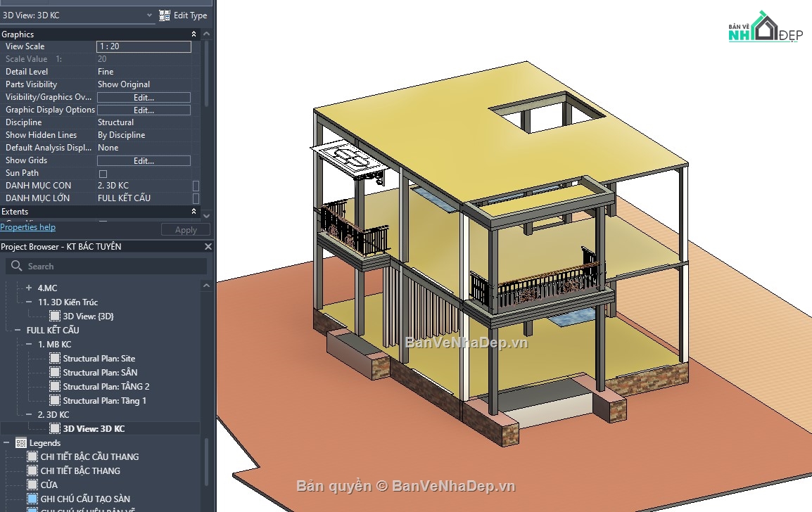
Task: Open Structural Plan: TẦNG 2
Action: pyautogui.click(x=106, y=387)
